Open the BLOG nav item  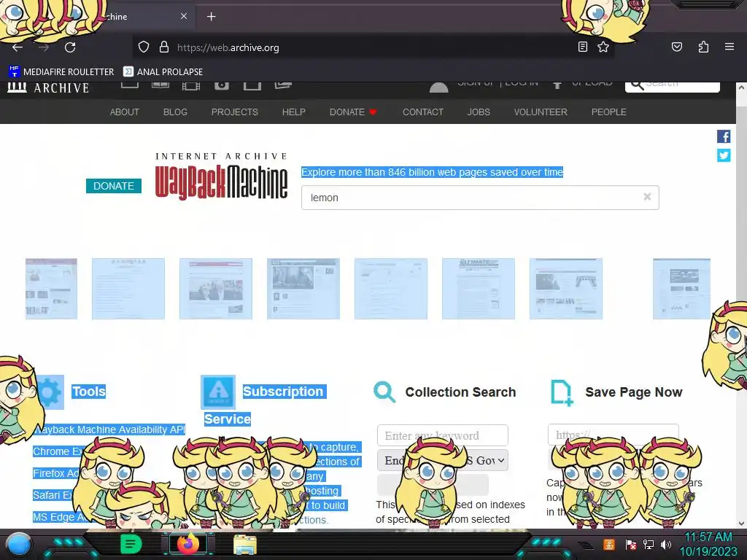click(x=175, y=112)
